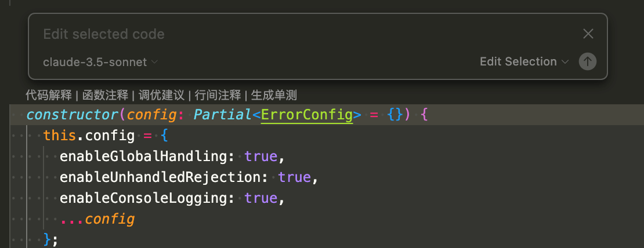
Task: Click the this keyword in this.config
Action: [60, 136]
